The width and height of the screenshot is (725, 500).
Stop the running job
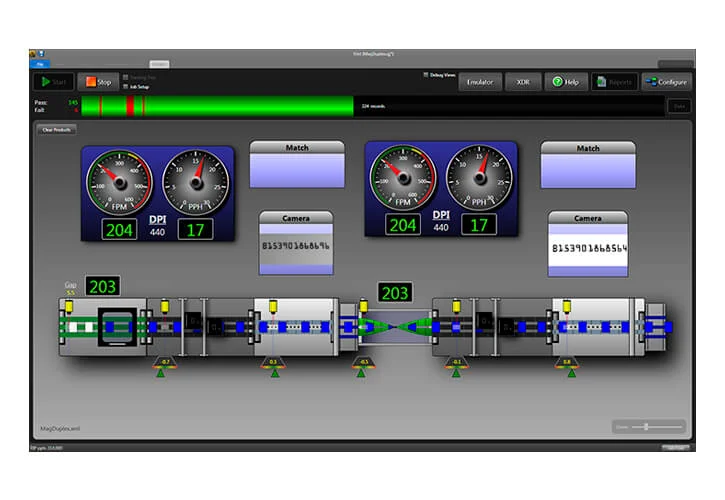pos(98,82)
